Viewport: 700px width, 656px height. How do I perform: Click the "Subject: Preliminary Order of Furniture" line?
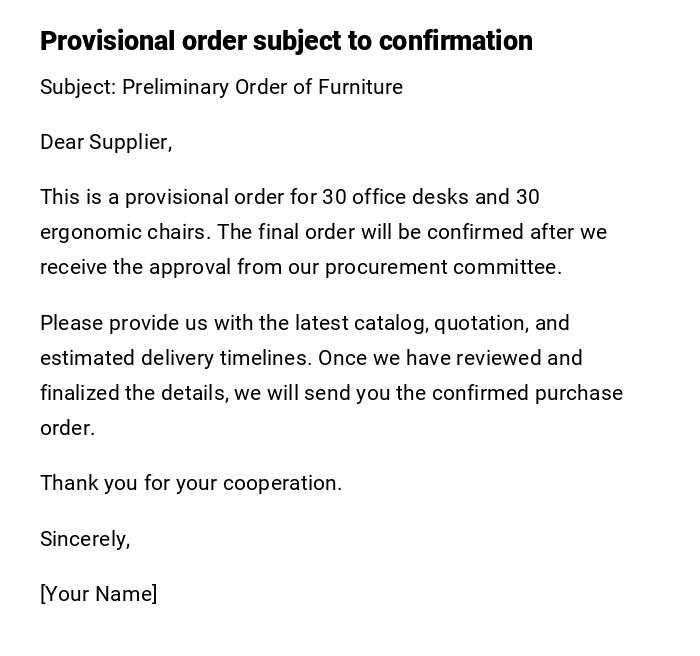pos(221,87)
